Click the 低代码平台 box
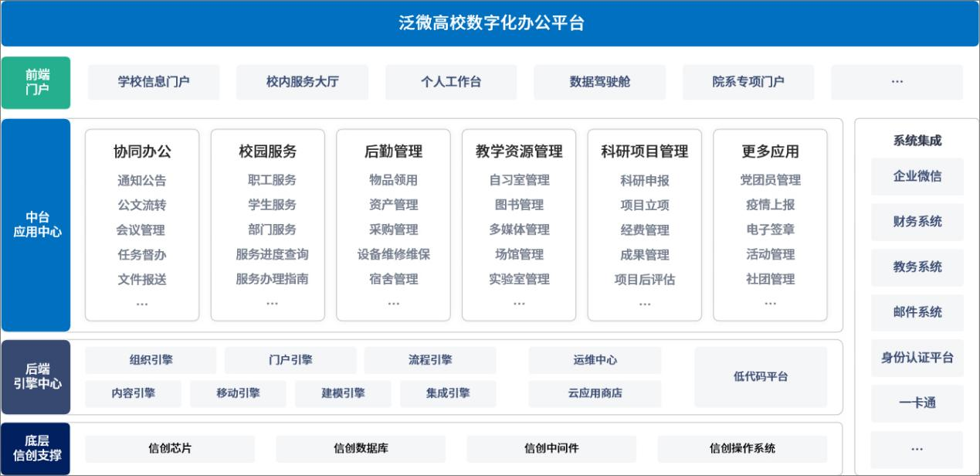 pos(761,377)
